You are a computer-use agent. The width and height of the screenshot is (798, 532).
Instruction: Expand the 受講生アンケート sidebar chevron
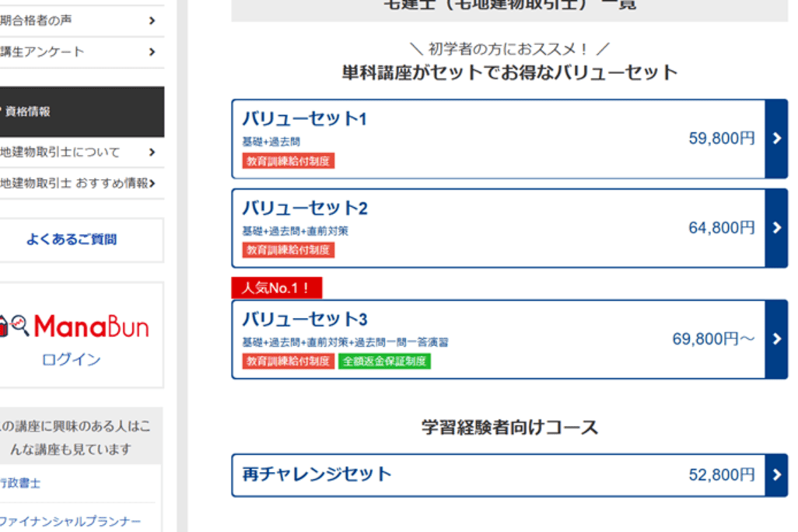click(x=152, y=52)
